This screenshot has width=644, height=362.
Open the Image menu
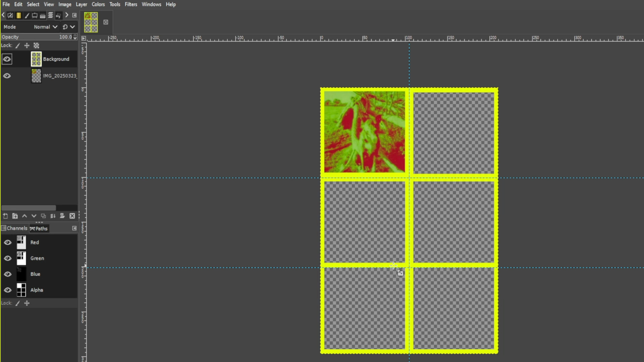click(x=65, y=4)
